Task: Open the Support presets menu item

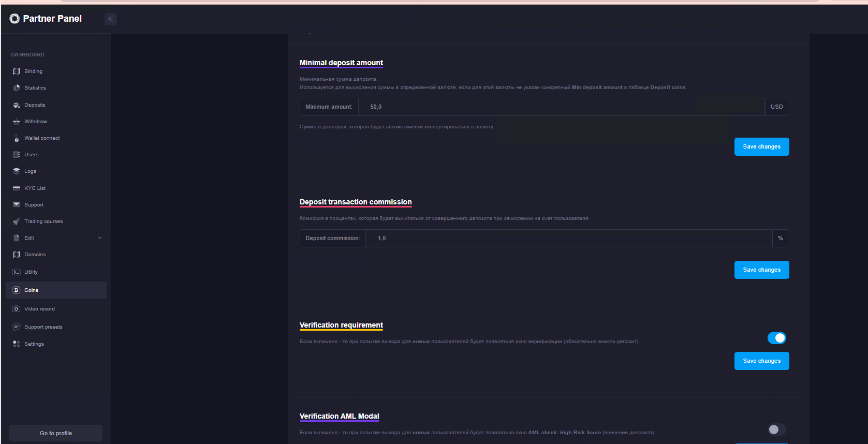Action: tap(43, 327)
